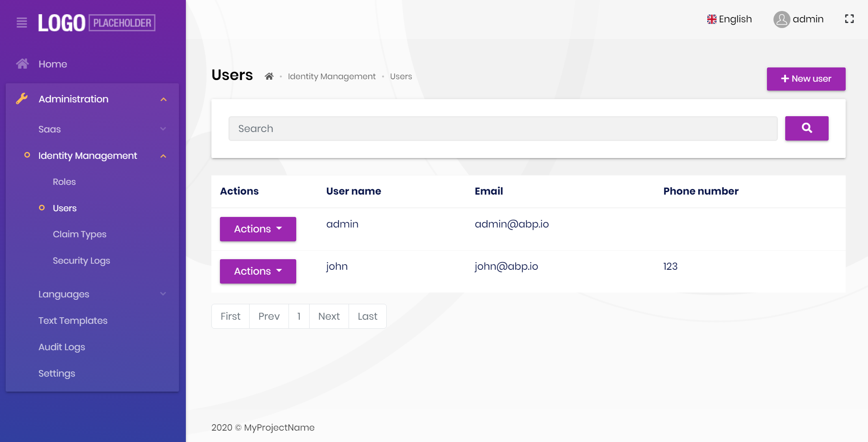This screenshot has width=868, height=442.
Task: Collapse the Administration menu chevron
Action: [x=164, y=99]
